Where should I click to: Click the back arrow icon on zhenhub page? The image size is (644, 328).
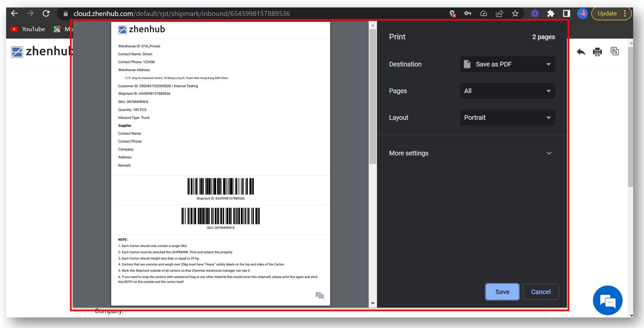click(x=581, y=52)
